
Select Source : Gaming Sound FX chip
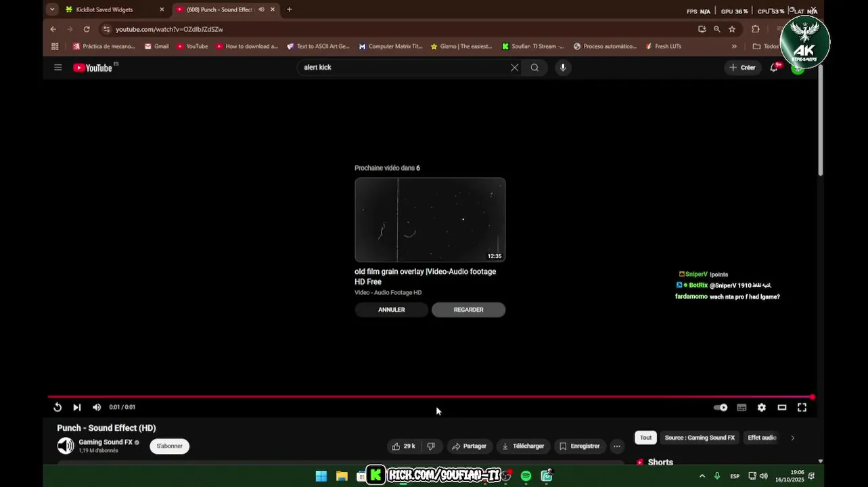(700, 438)
